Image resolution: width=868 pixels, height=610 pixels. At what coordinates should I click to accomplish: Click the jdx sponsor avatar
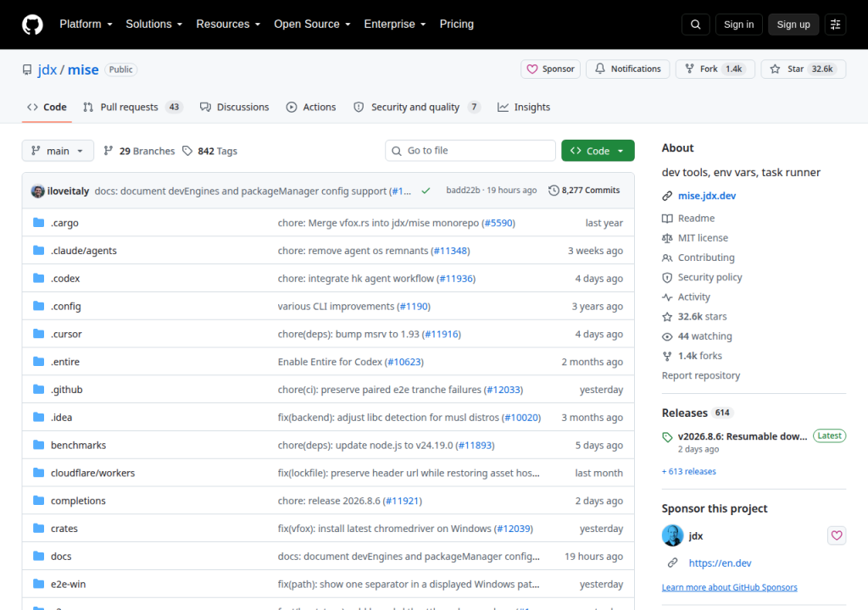(672, 535)
